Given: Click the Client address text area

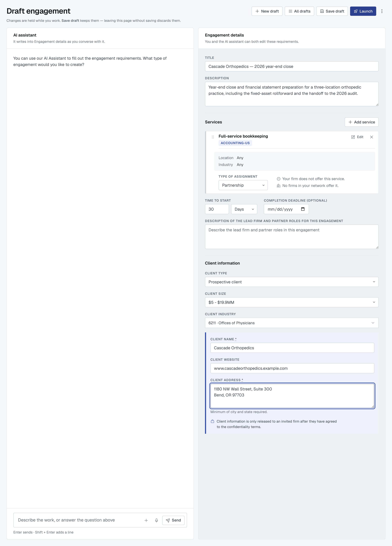Looking at the screenshot, I should (292, 396).
